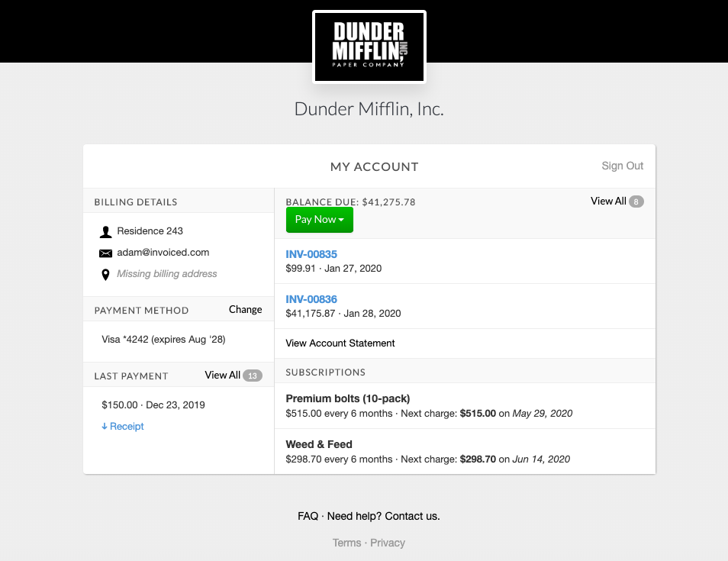Viewport: 728px width, 561px height.
Task: Click the envelope icon beside the email address
Action: pyautogui.click(x=106, y=253)
